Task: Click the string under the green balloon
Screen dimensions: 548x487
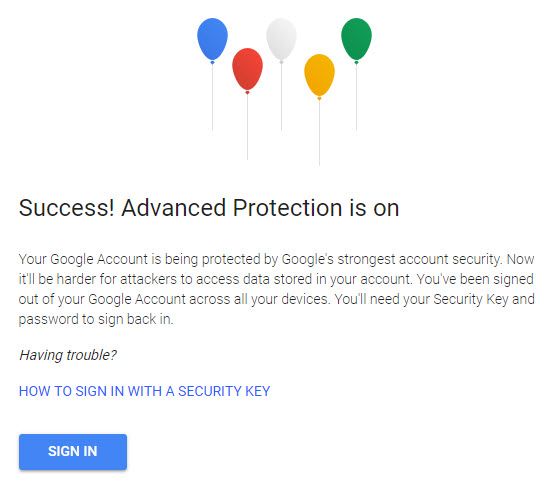Action: [356, 97]
